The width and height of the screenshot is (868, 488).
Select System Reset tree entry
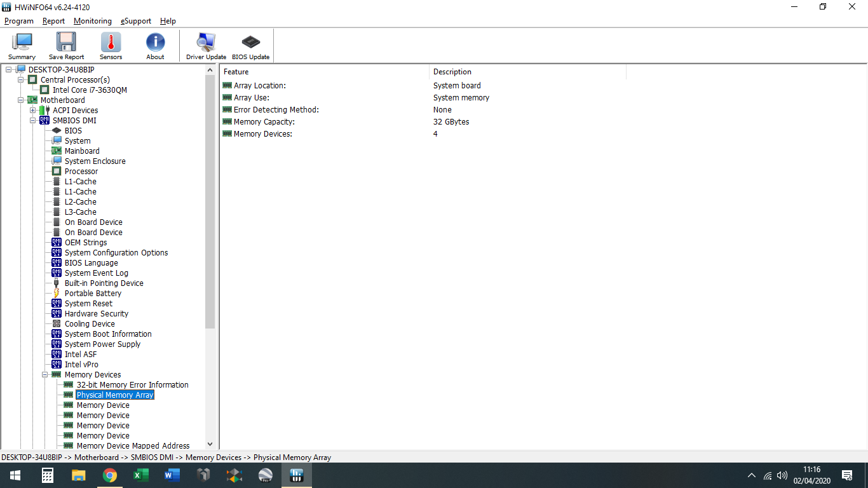click(88, 303)
